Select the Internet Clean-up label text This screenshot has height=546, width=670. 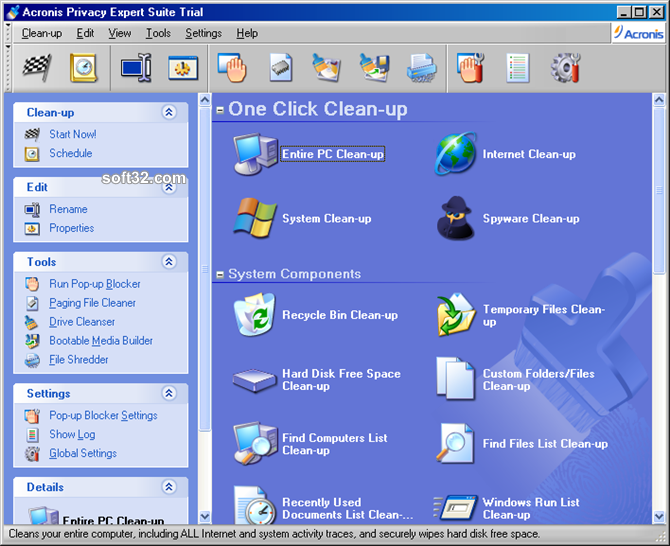[529, 154]
